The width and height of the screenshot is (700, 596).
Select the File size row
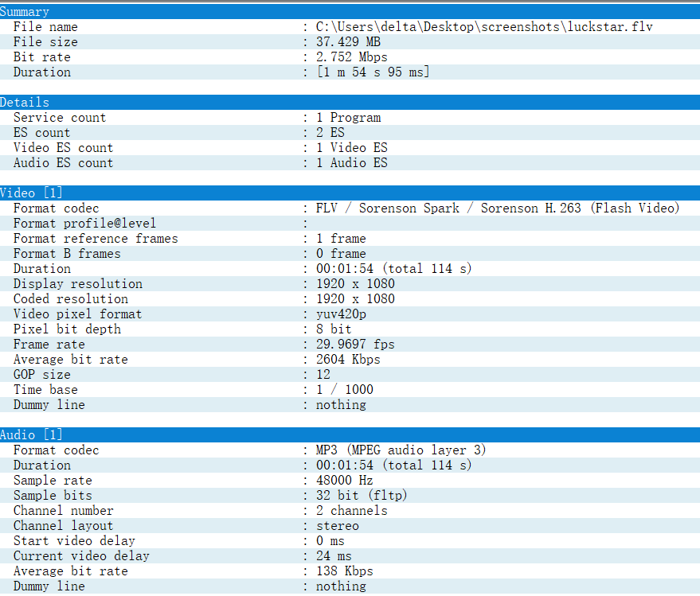coord(45,42)
